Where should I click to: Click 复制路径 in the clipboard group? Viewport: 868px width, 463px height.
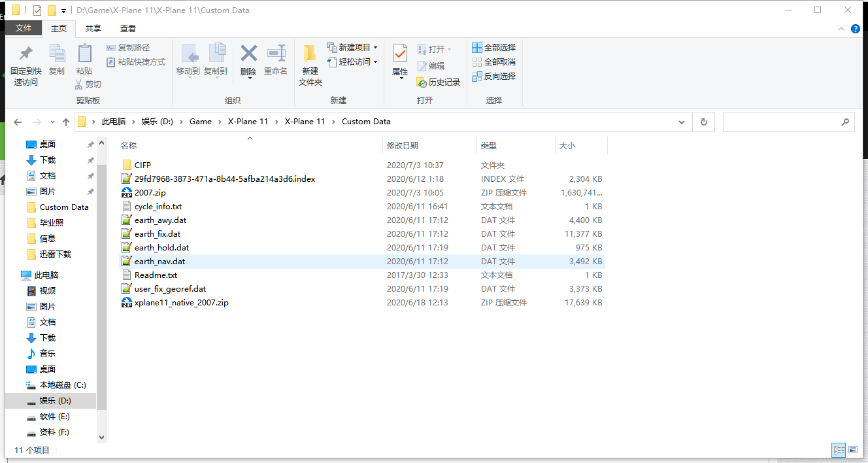[x=128, y=48]
